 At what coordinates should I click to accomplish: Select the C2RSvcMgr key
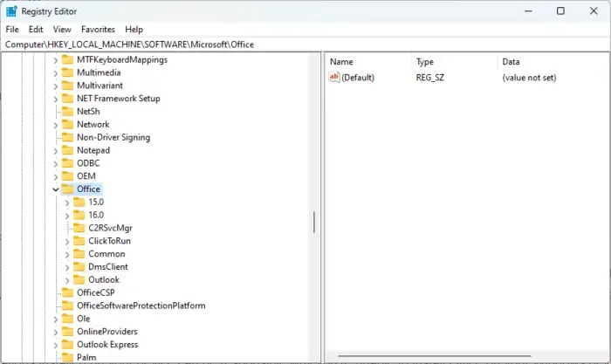pos(110,228)
